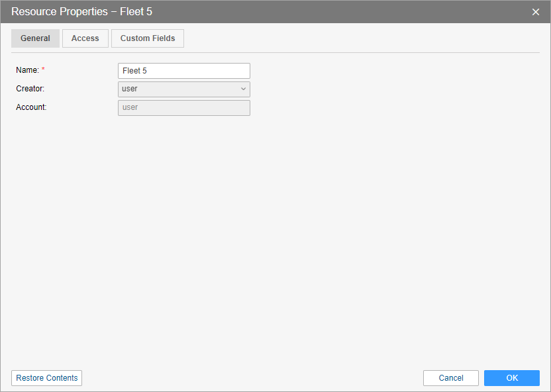Click the Creator dropdown chevron arrow
This screenshot has height=392, width=551.
[x=243, y=89]
